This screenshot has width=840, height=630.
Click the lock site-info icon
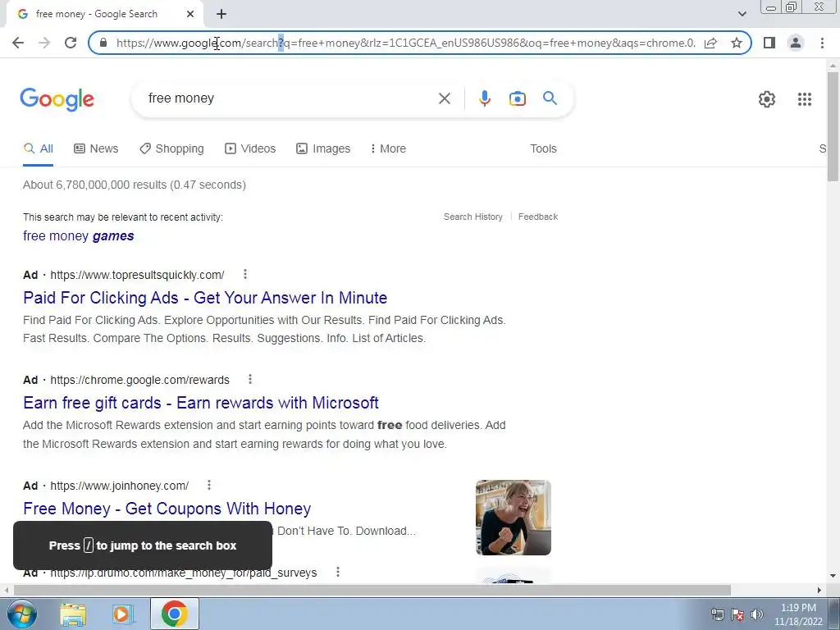pyautogui.click(x=104, y=43)
